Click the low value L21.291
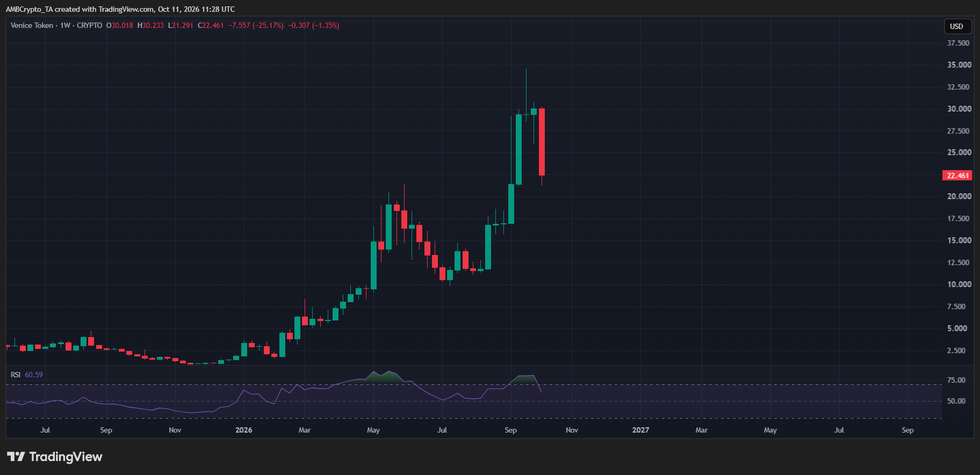The width and height of the screenshot is (980, 475). [181, 25]
